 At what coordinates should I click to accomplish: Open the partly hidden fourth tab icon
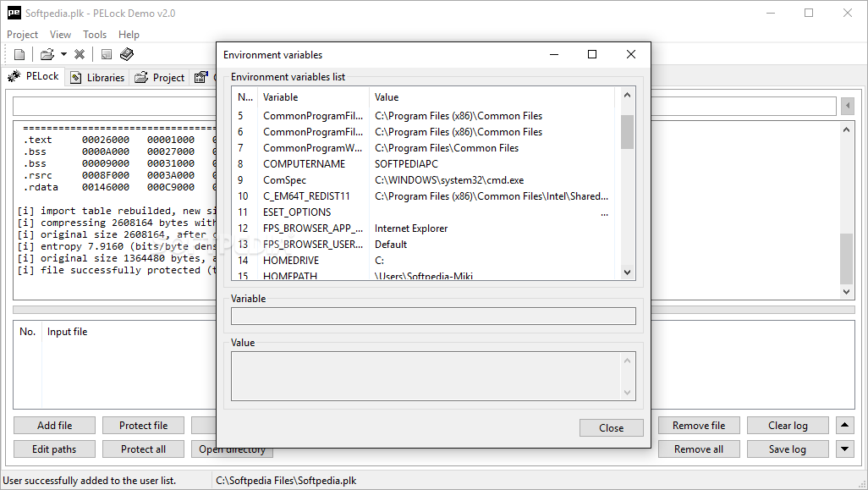tap(202, 78)
